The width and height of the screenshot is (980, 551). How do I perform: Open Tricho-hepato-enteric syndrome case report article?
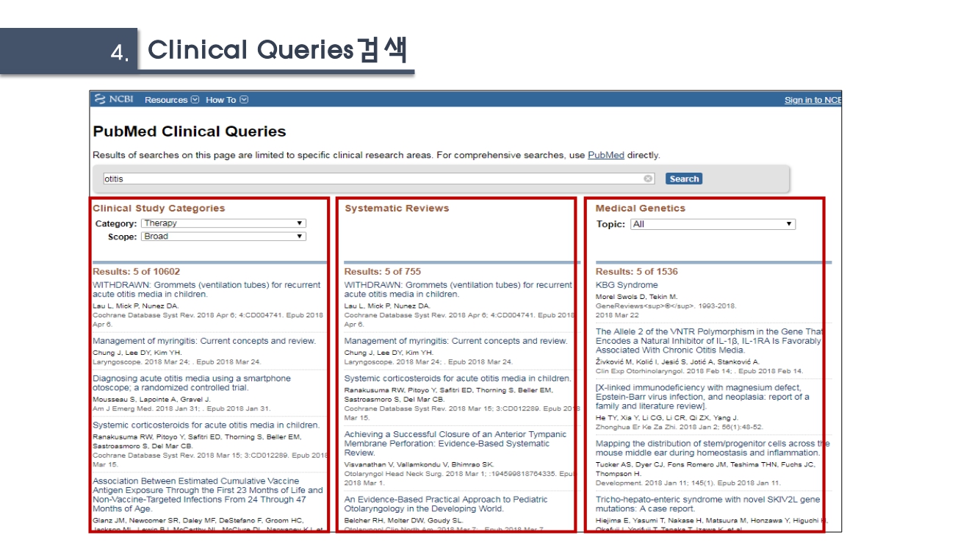coord(708,504)
